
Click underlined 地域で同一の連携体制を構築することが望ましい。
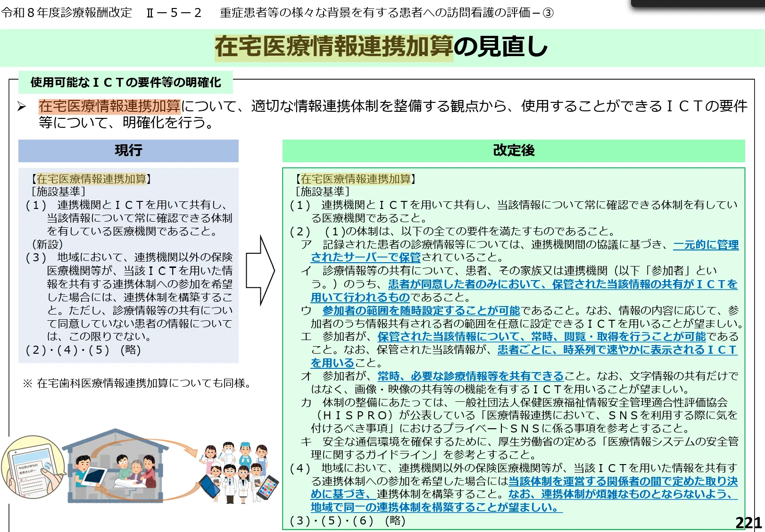437,507
